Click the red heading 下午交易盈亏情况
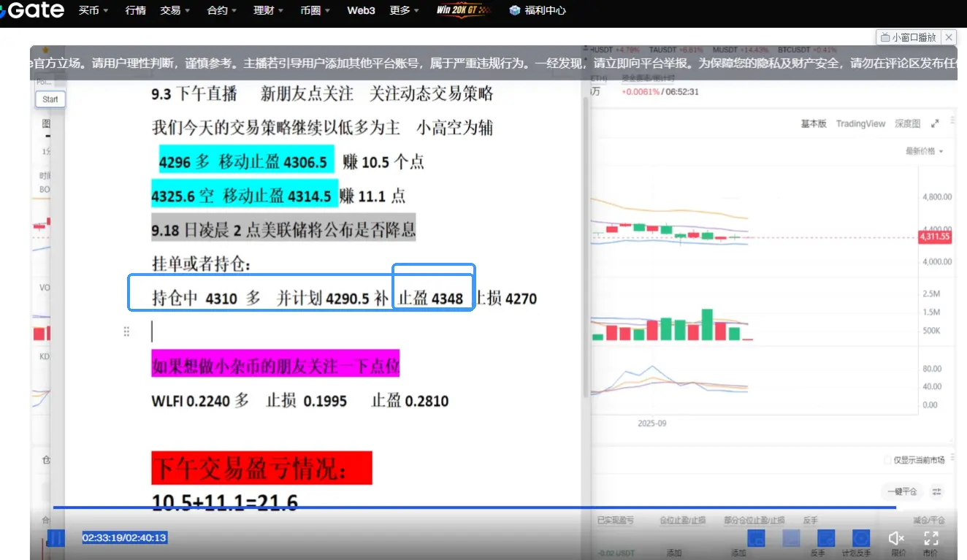 pyautogui.click(x=261, y=467)
